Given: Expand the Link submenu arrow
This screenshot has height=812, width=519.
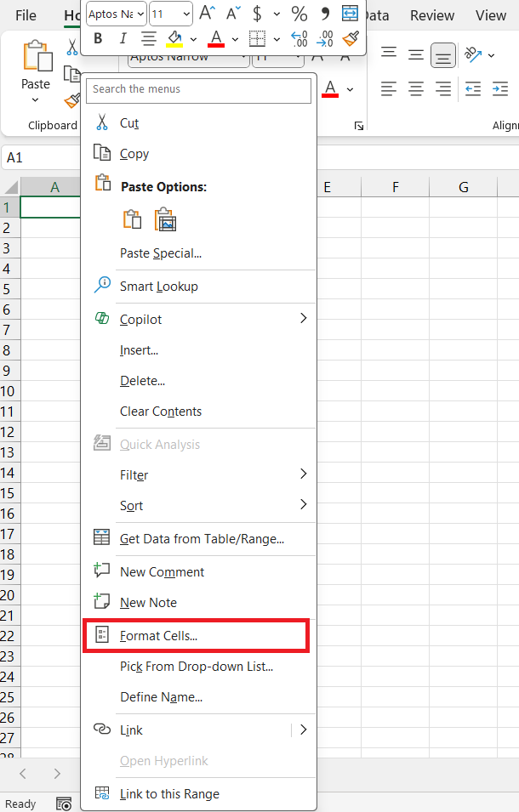Looking at the screenshot, I should [304, 730].
